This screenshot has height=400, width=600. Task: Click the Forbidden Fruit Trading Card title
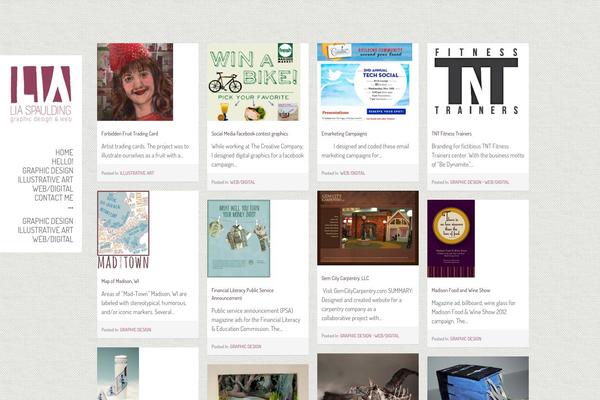pyautogui.click(x=129, y=134)
